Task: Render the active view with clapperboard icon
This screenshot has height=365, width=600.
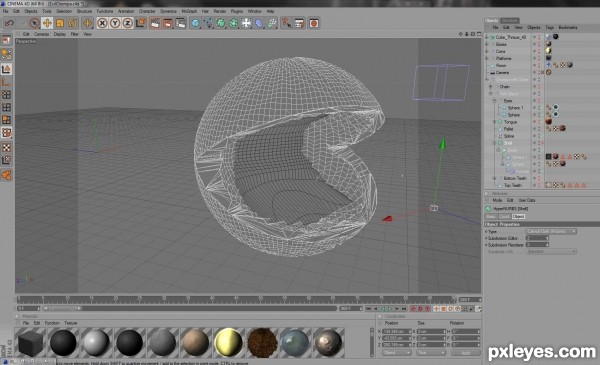Action: click(x=155, y=23)
